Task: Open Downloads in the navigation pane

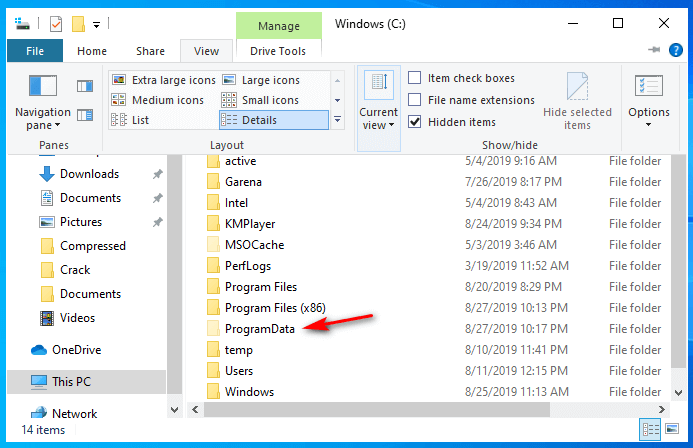Action: [89, 174]
